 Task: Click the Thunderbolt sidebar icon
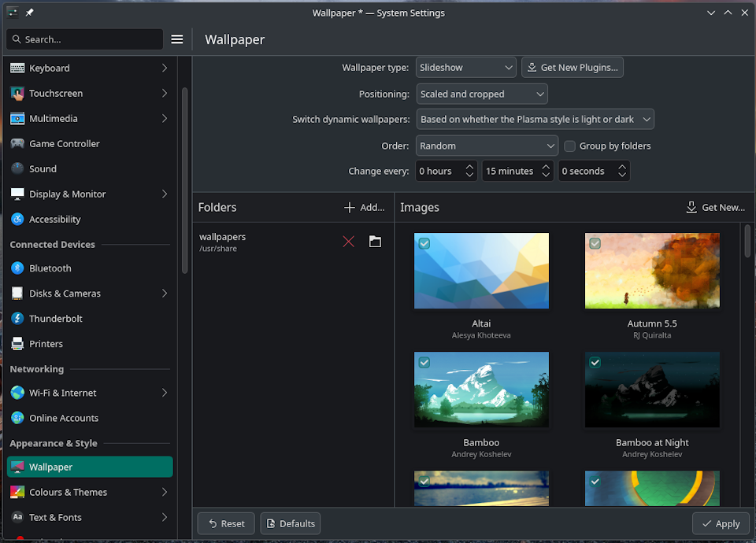(x=17, y=319)
